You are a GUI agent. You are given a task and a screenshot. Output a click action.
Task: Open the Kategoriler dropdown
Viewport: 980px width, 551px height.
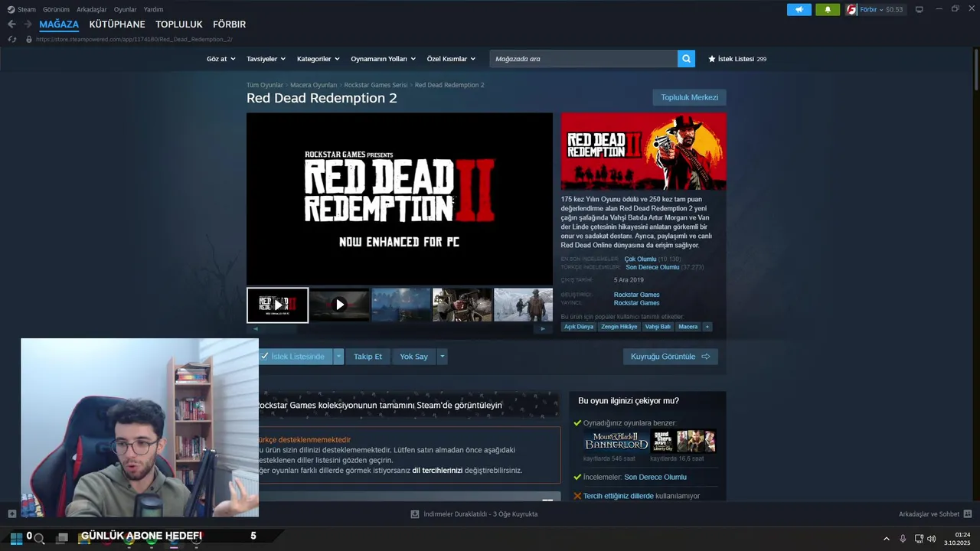click(318, 59)
